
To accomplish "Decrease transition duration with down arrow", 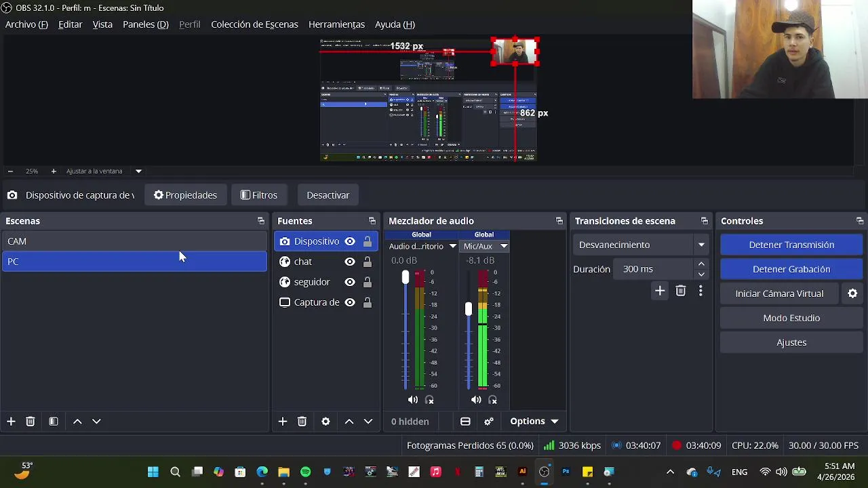I will click(701, 274).
